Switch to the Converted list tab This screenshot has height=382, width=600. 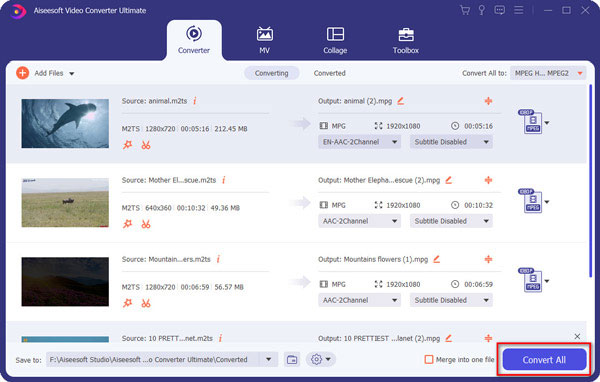[x=329, y=73]
